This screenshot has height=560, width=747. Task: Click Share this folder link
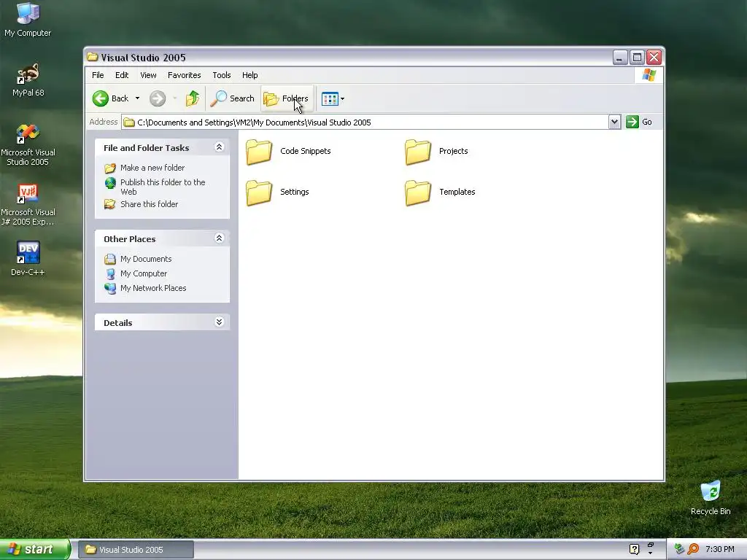pos(149,204)
